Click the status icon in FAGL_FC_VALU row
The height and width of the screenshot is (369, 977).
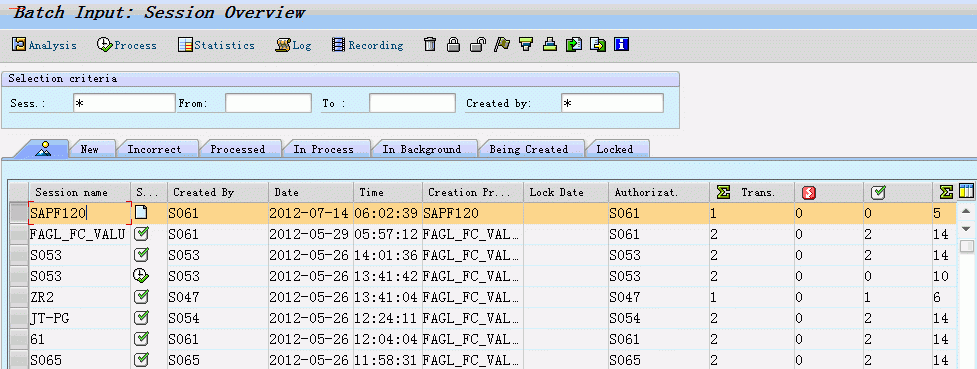click(x=141, y=234)
